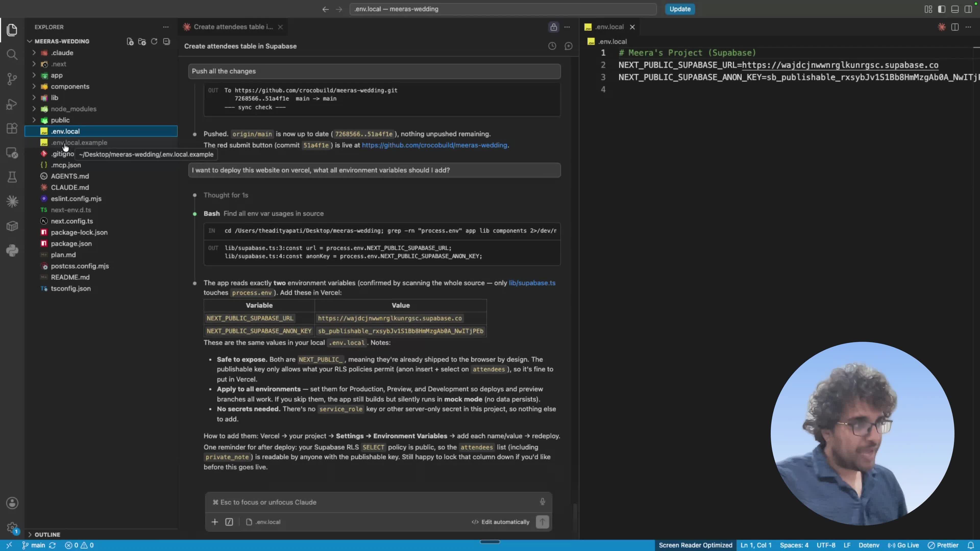Toggle primary side bar visibility
The image size is (980, 551).
coord(941,9)
